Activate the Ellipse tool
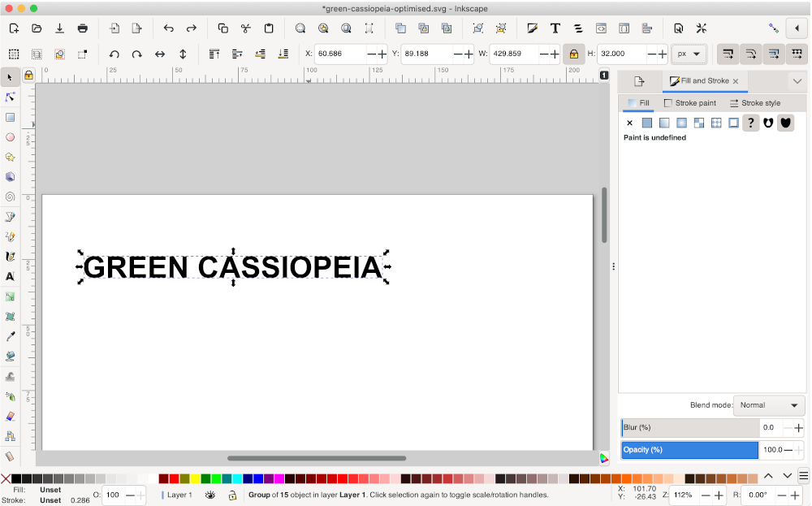 (x=11, y=136)
